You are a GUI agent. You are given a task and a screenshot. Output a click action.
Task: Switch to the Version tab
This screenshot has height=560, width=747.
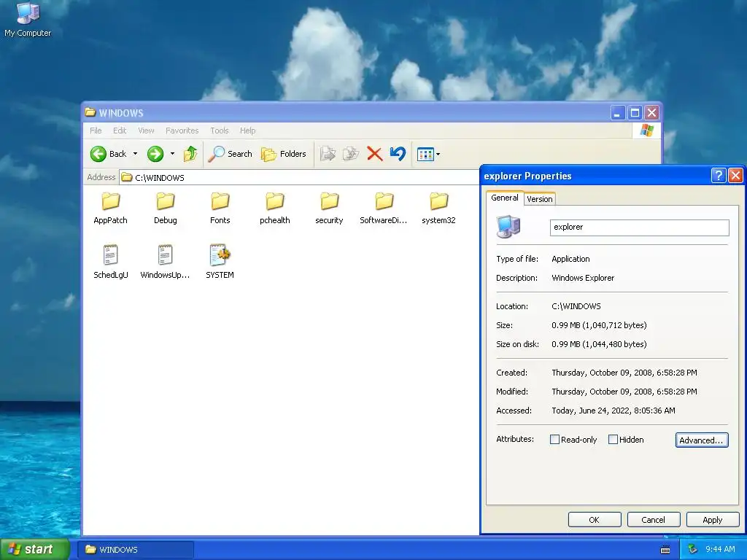(x=540, y=199)
